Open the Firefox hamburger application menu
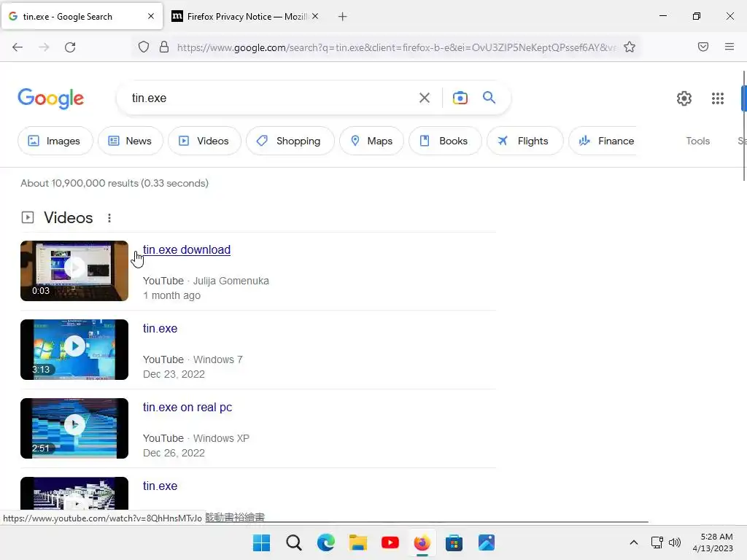The height and width of the screenshot is (560, 747). click(729, 47)
